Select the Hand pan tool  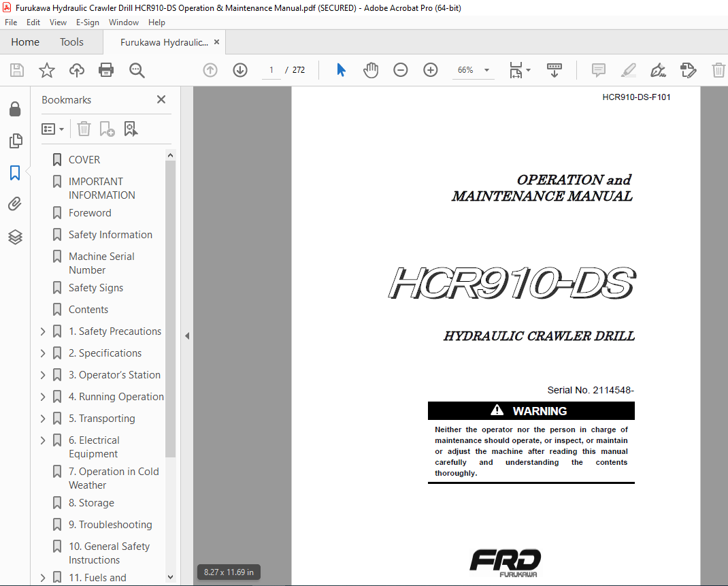click(x=371, y=70)
